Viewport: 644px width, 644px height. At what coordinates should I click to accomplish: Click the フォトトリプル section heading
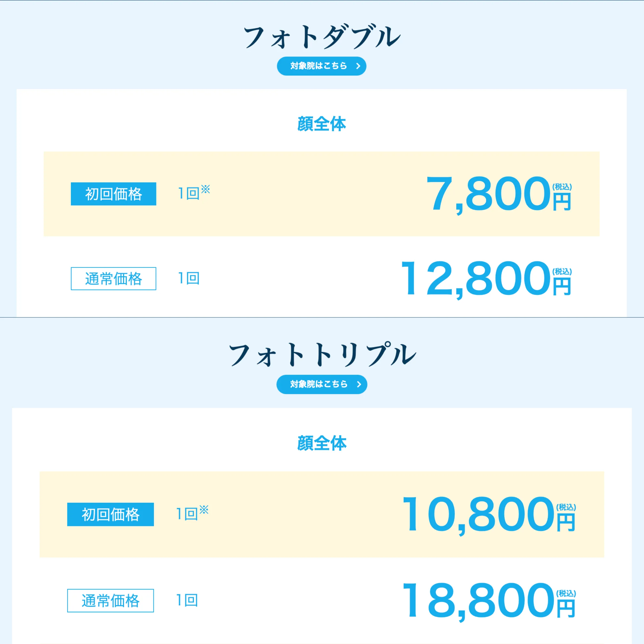pos(322,355)
